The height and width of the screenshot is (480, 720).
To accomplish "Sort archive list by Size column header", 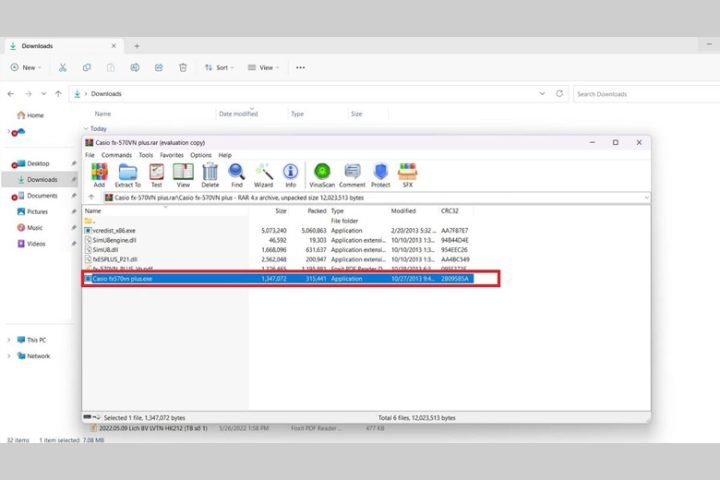I will point(280,211).
